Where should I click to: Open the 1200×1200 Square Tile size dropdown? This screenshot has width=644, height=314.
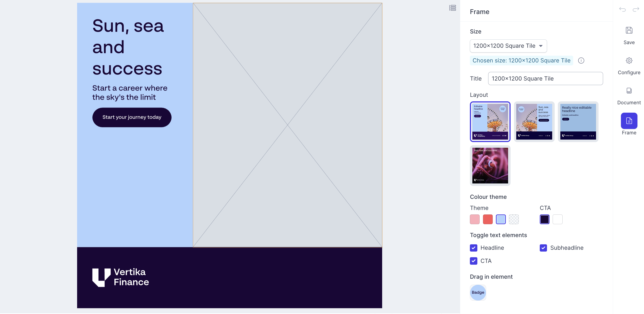point(508,46)
